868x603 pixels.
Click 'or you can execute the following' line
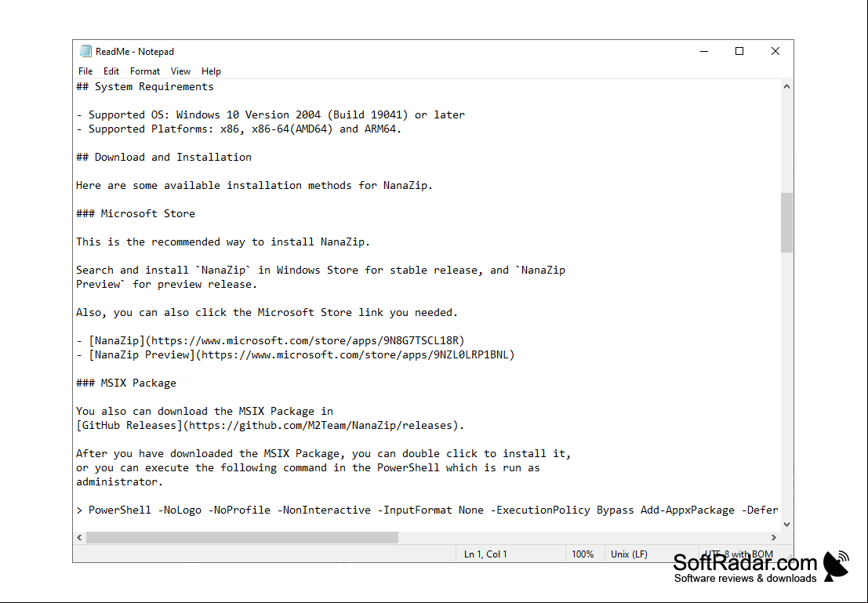click(308, 468)
